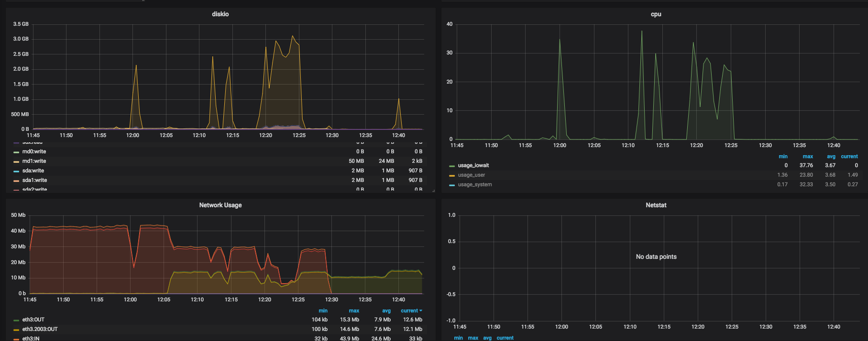Toggle sda1:write series in diskio legend

34,181
